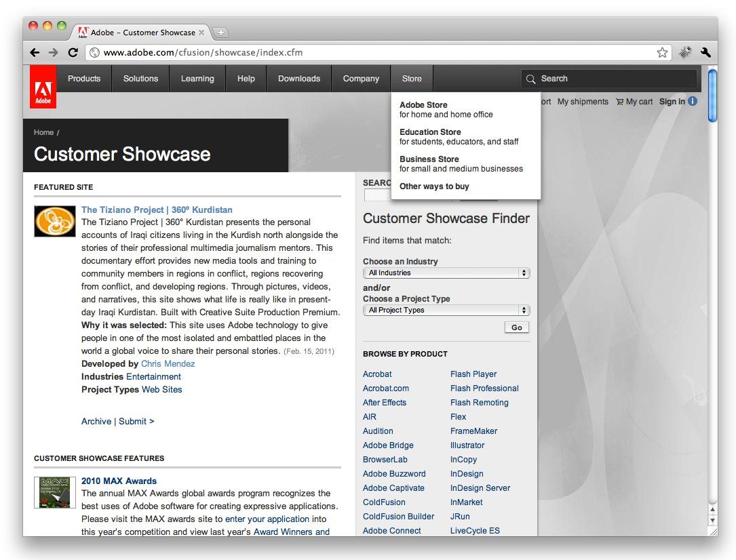Bookmark page with the star icon
Image resolution: width=736 pixels, height=560 pixels.
pos(662,52)
